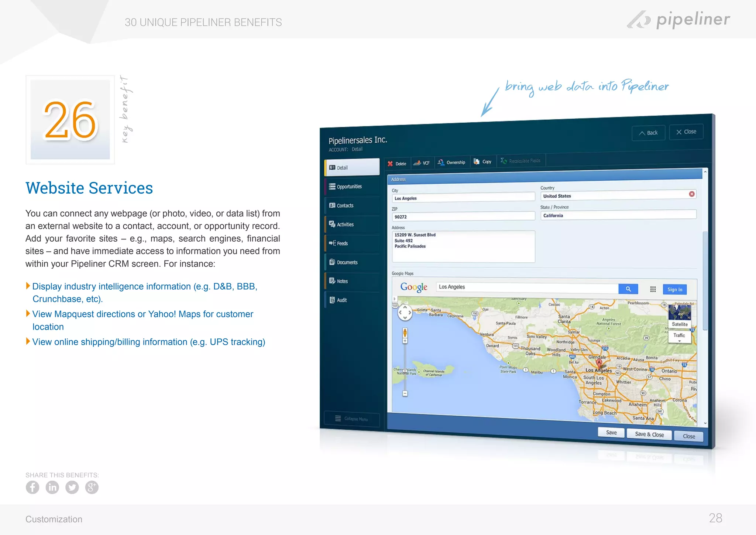Screen dimensions: 756x535
Task: Click the Pipeliner logo
Action: [678, 20]
